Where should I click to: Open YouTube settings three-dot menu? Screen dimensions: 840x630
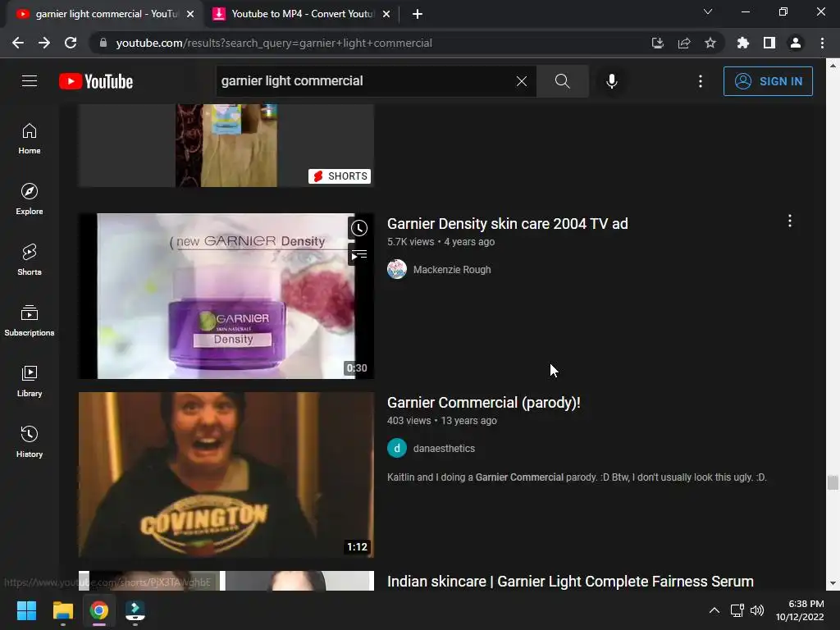(701, 81)
